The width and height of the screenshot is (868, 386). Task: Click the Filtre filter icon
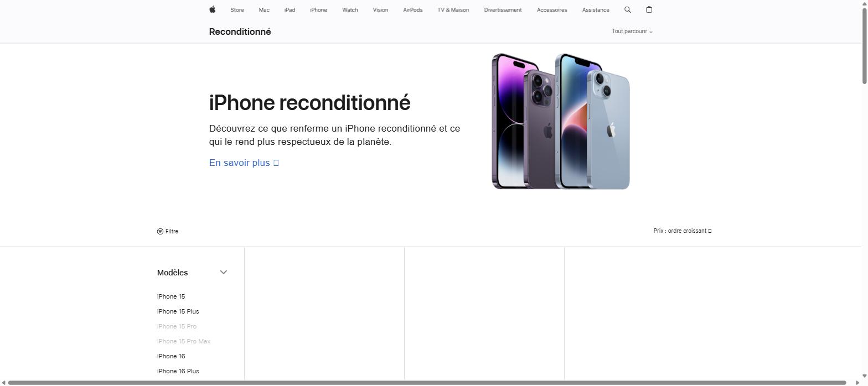[x=160, y=231]
